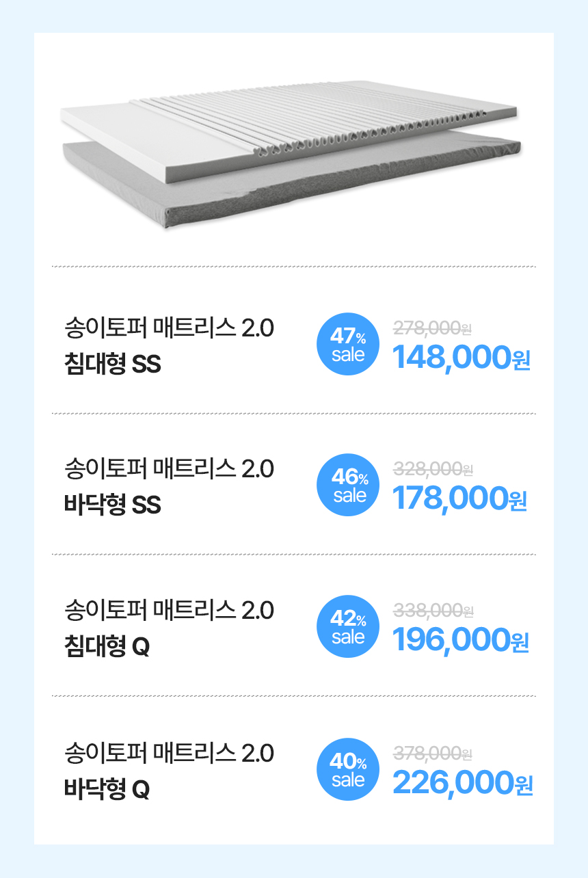The image size is (588, 878).
Task: Click the 40% sale badge
Action: 348,769
